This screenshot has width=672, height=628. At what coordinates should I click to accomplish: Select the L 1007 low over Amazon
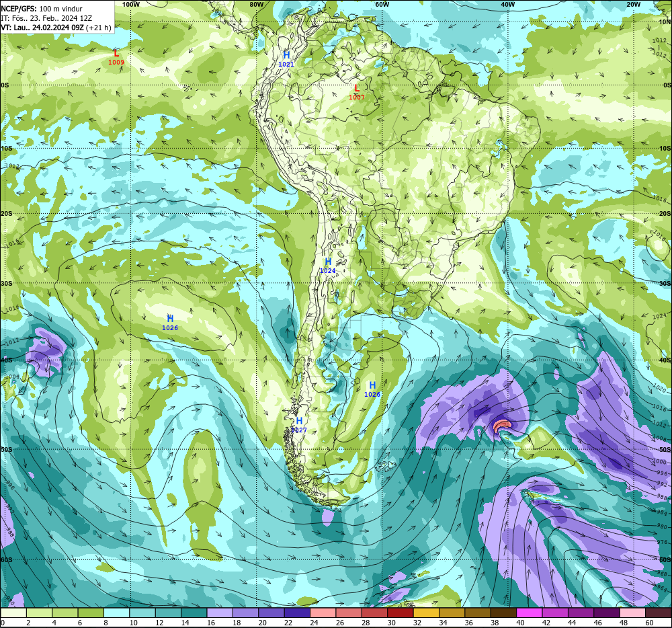click(x=357, y=92)
